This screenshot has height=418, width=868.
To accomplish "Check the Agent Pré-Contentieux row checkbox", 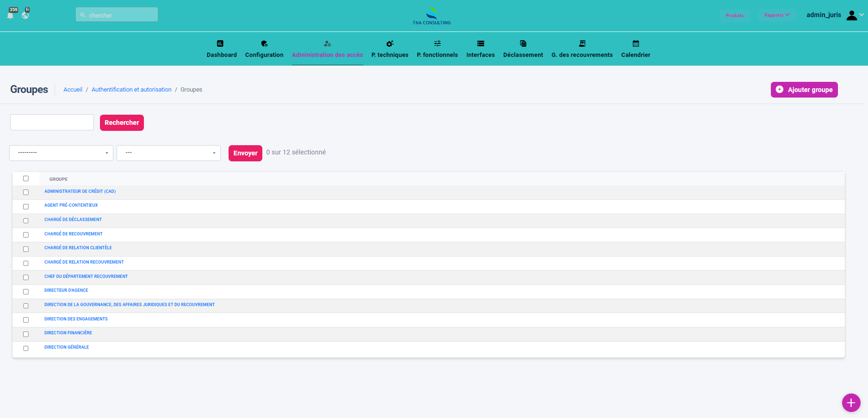I will tap(26, 207).
